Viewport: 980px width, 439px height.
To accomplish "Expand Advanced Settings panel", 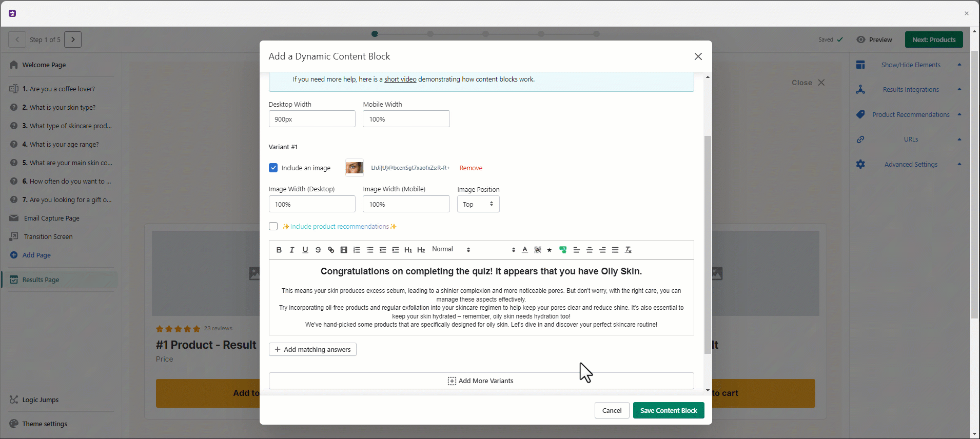I will (911, 164).
